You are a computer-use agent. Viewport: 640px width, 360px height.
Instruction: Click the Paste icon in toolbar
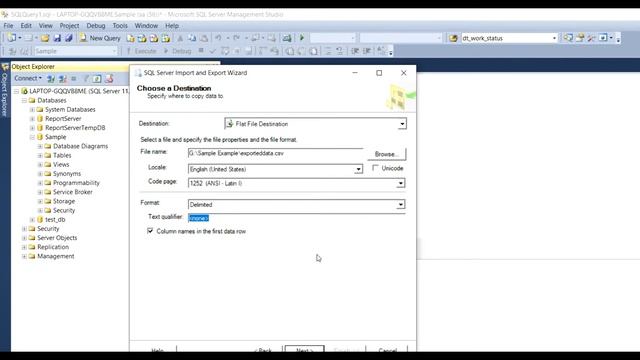point(204,38)
